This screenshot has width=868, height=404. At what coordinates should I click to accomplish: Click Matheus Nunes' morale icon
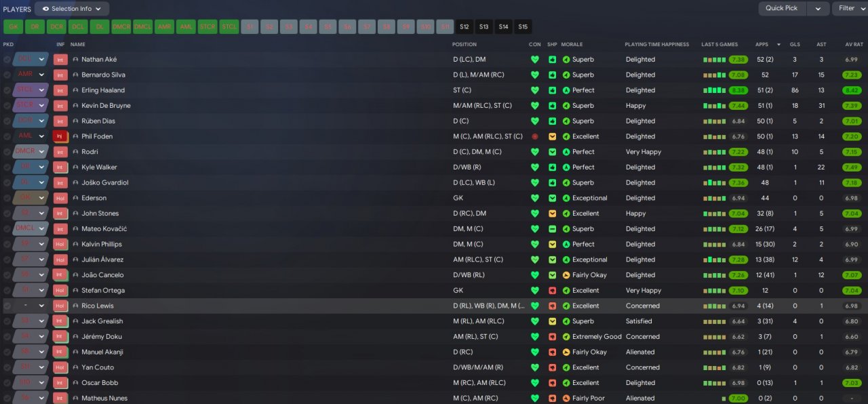click(566, 398)
